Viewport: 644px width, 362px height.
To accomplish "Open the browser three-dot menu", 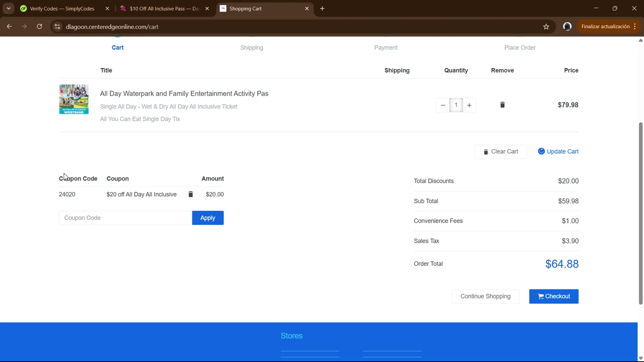I will pyautogui.click(x=635, y=27).
